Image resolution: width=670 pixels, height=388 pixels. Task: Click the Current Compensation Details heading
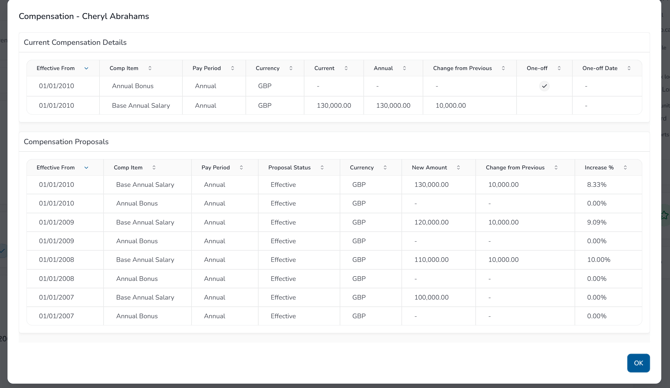click(75, 42)
